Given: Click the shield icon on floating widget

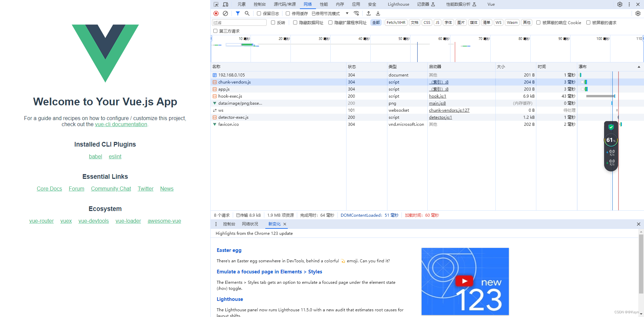Looking at the screenshot, I should pos(611,127).
